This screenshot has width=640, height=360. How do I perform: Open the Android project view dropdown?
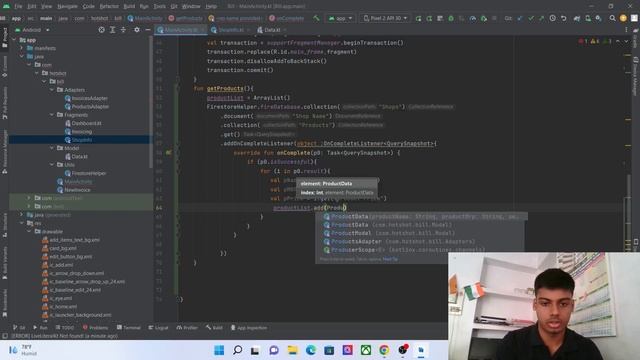(32, 30)
